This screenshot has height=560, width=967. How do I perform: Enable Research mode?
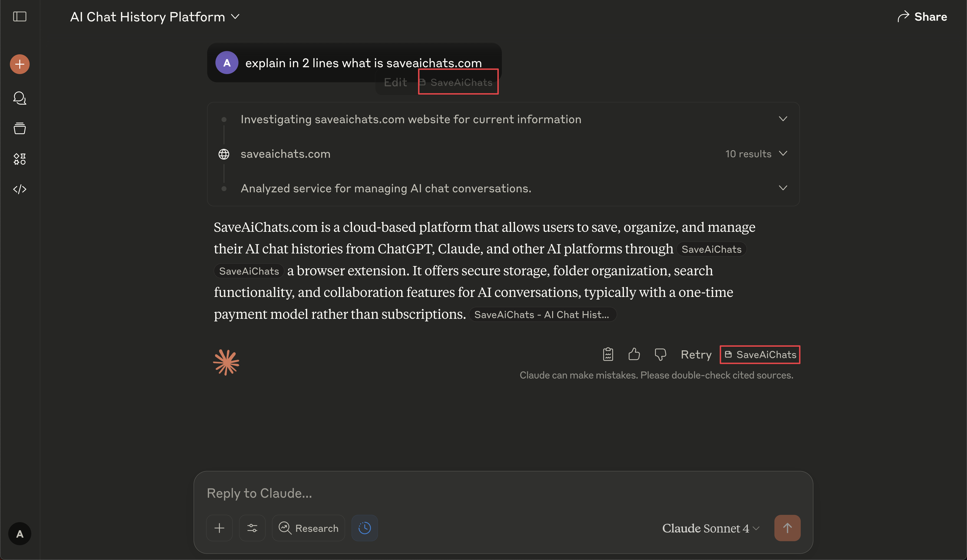[308, 528]
